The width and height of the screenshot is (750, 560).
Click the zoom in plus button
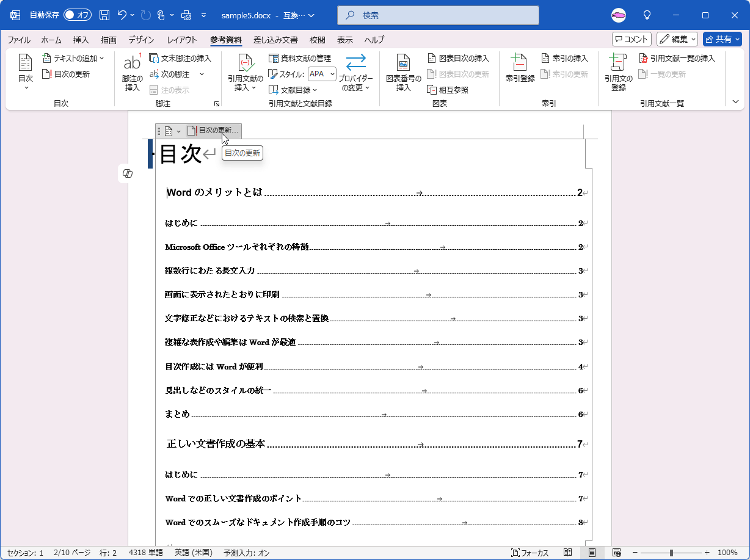tap(707, 553)
